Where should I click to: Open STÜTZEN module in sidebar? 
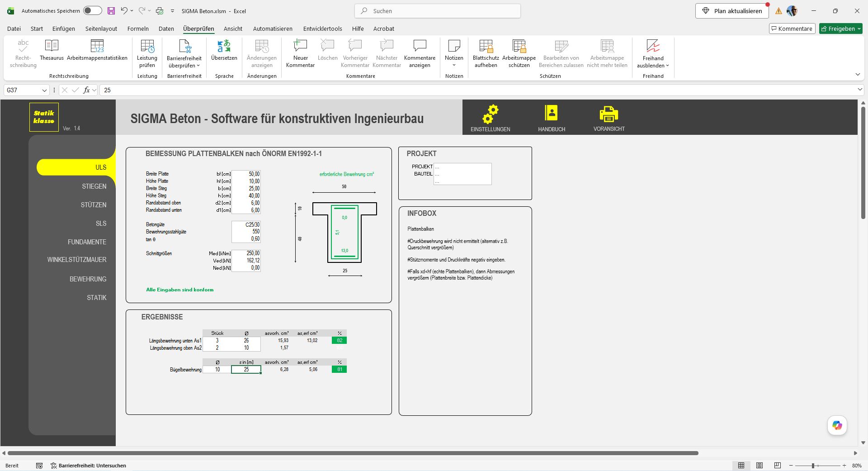(94, 205)
